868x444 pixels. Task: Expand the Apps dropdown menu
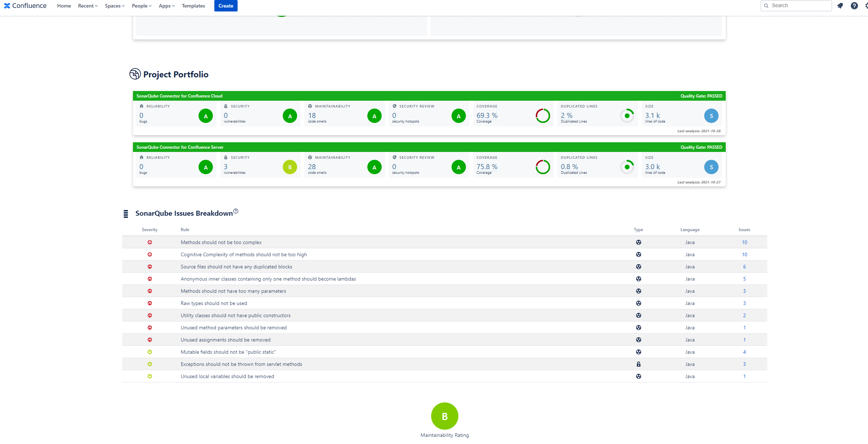167,6
